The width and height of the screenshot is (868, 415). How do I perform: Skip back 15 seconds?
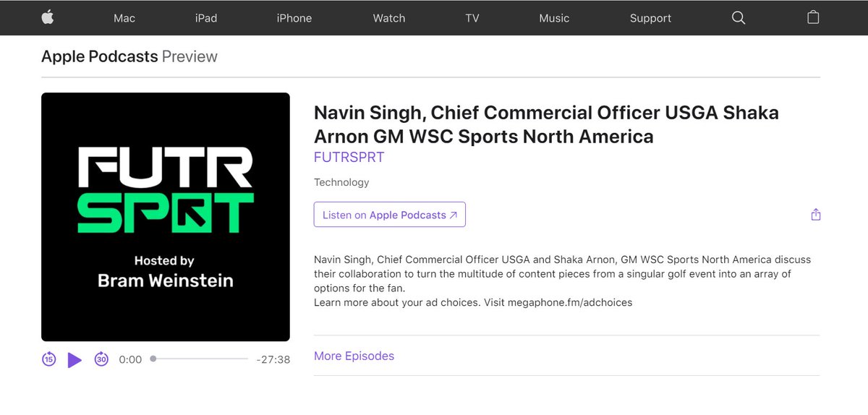pos(48,359)
